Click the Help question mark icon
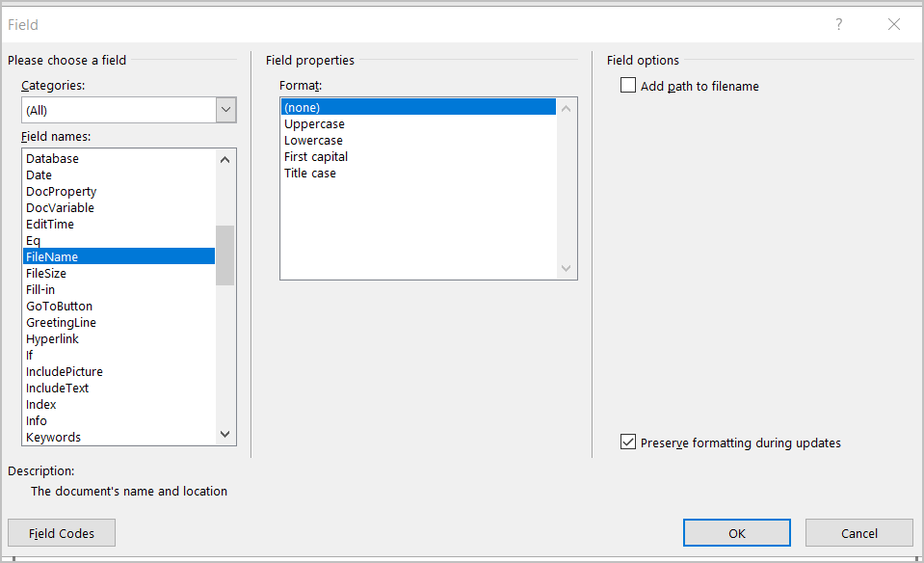The width and height of the screenshot is (924, 563). click(x=839, y=24)
